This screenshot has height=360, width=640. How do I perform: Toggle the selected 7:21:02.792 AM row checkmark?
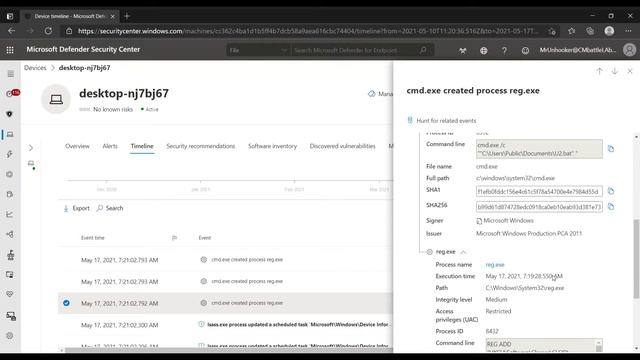point(66,303)
